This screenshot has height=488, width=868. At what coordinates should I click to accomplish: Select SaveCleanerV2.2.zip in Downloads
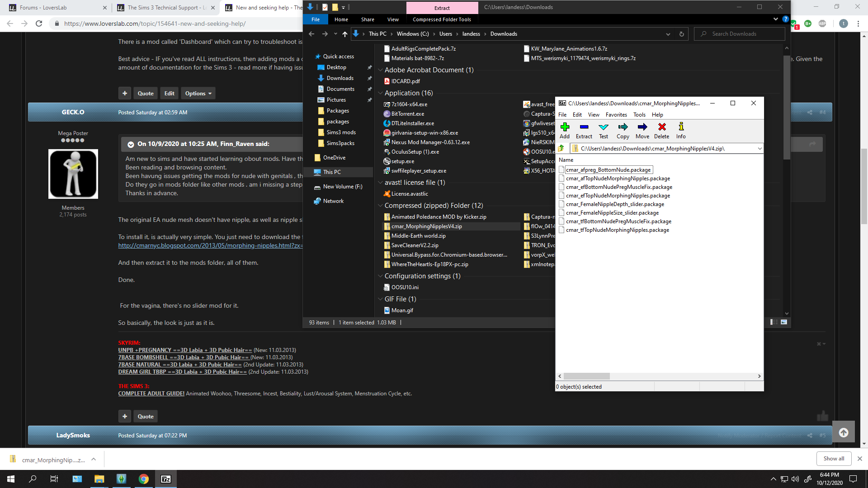tap(415, 245)
